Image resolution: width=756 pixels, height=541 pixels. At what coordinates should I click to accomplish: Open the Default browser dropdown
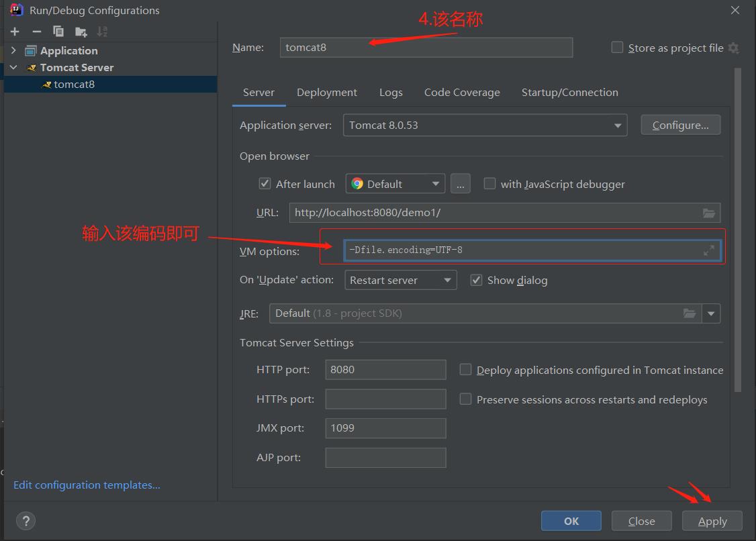[395, 184]
